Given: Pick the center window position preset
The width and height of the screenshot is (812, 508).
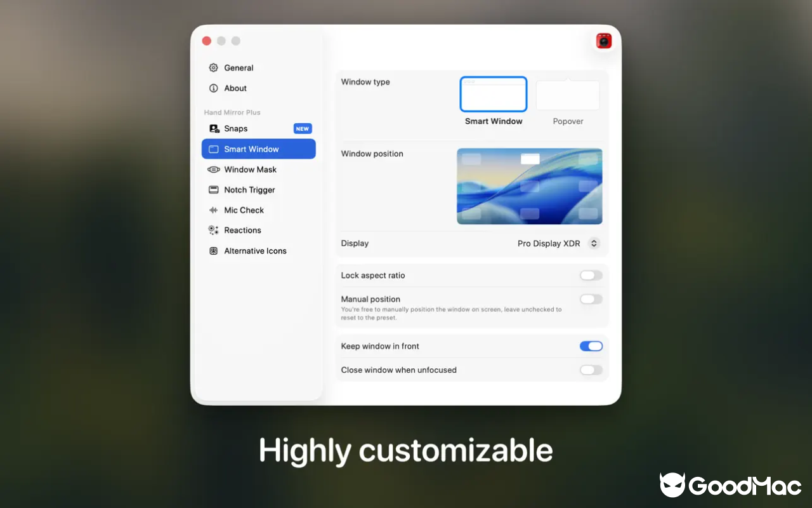Looking at the screenshot, I should click(529, 186).
